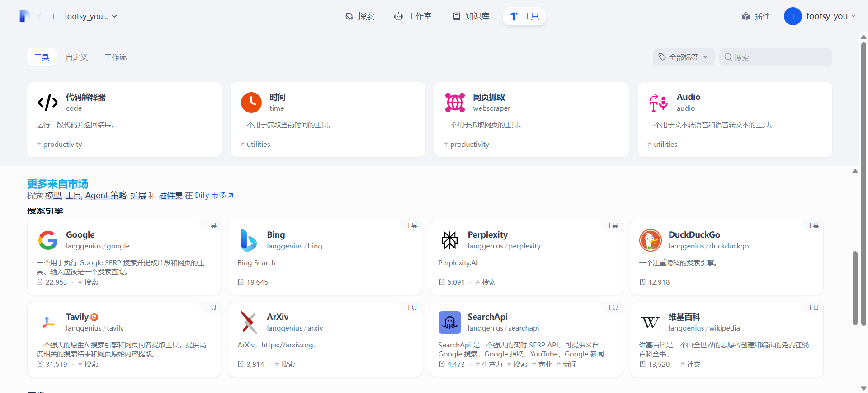868x393 pixels.
Task: Go to the 探索 nav tab
Action: [360, 16]
